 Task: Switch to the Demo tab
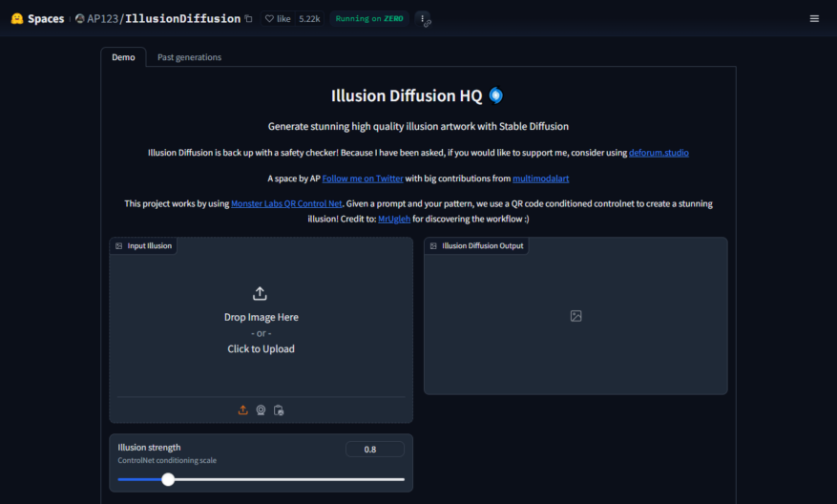pos(123,57)
